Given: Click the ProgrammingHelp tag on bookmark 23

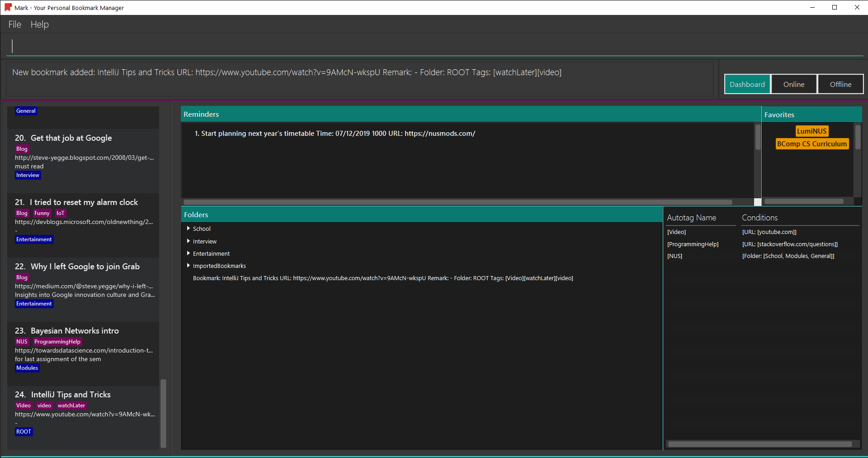Looking at the screenshot, I should tap(57, 342).
